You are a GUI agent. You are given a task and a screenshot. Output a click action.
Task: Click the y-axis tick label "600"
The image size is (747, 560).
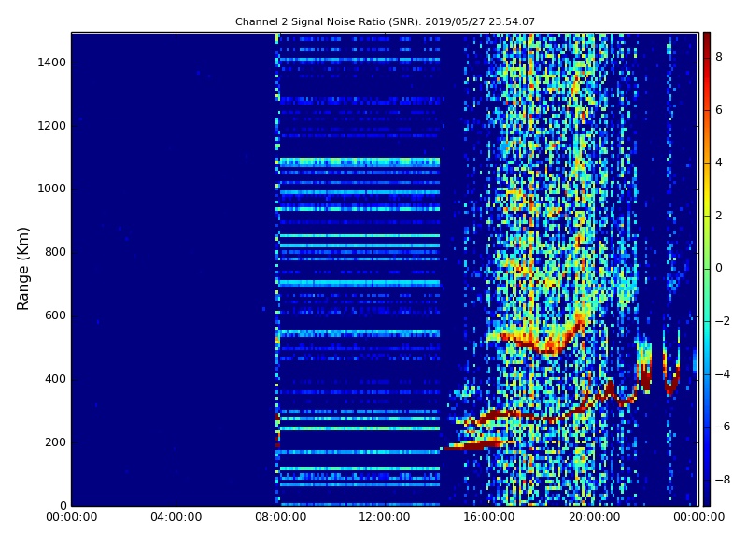55,315
